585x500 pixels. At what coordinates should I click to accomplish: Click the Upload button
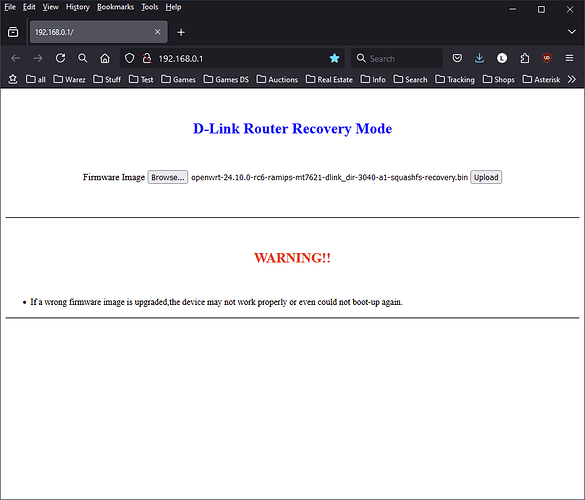point(486,177)
